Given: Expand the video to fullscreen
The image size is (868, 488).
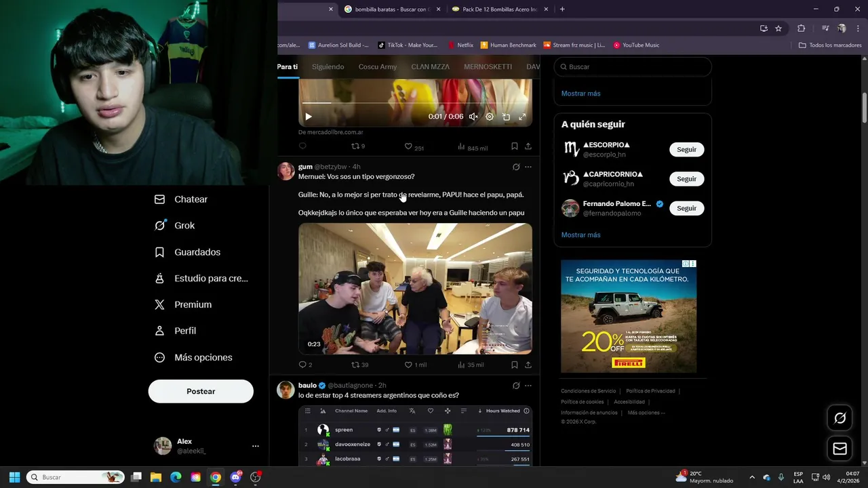Looking at the screenshot, I should coord(522,117).
